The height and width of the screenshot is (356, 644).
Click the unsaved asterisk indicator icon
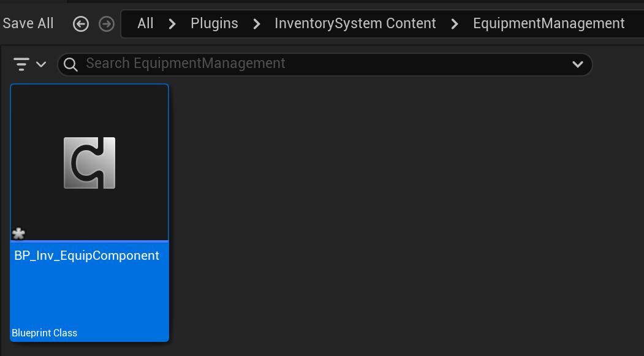[x=19, y=233]
